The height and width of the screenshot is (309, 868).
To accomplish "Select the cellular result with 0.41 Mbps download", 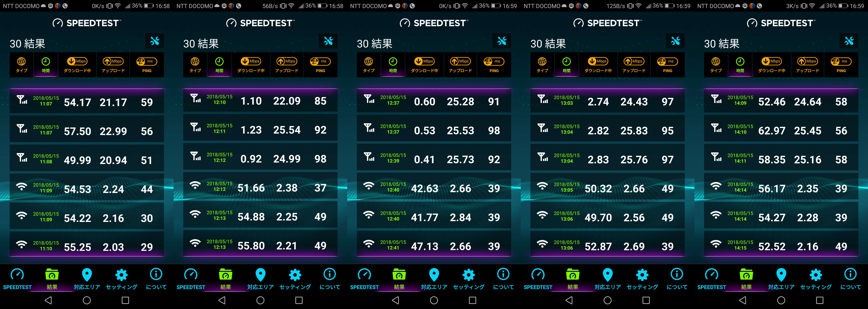I will [434, 159].
